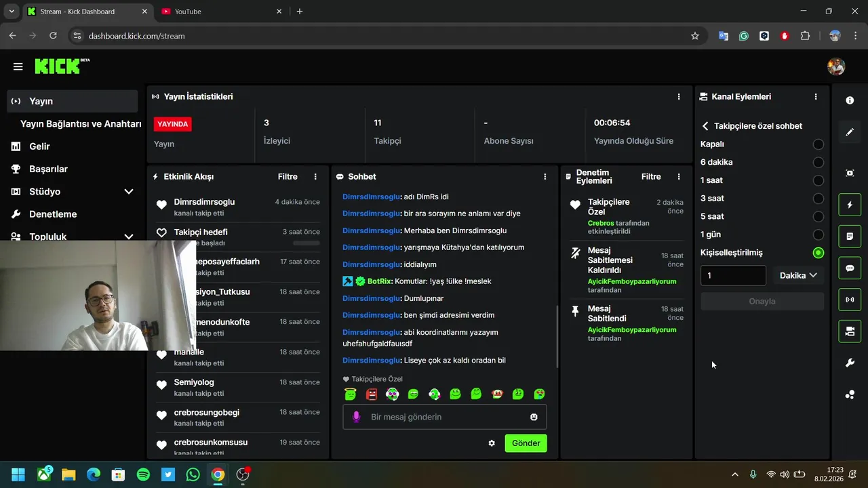Viewport: 868px width, 488px height.
Task: Open BotRix username in chat
Action: click(379, 281)
